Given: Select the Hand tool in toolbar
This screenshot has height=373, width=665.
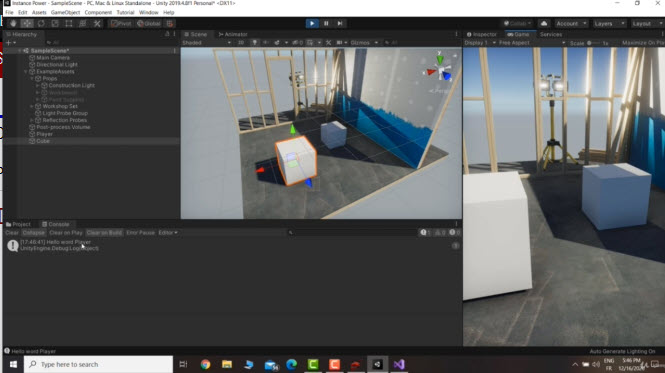Looking at the screenshot, I should [13, 24].
